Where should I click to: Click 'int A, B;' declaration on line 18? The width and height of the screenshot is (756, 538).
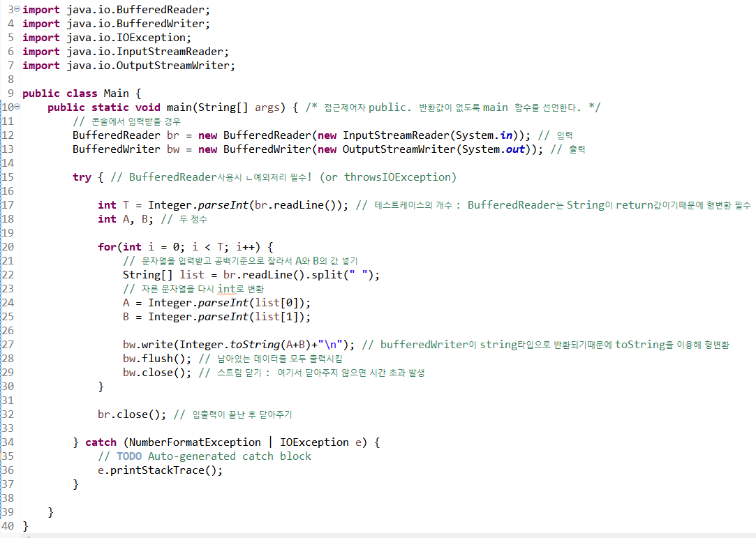click(126, 219)
